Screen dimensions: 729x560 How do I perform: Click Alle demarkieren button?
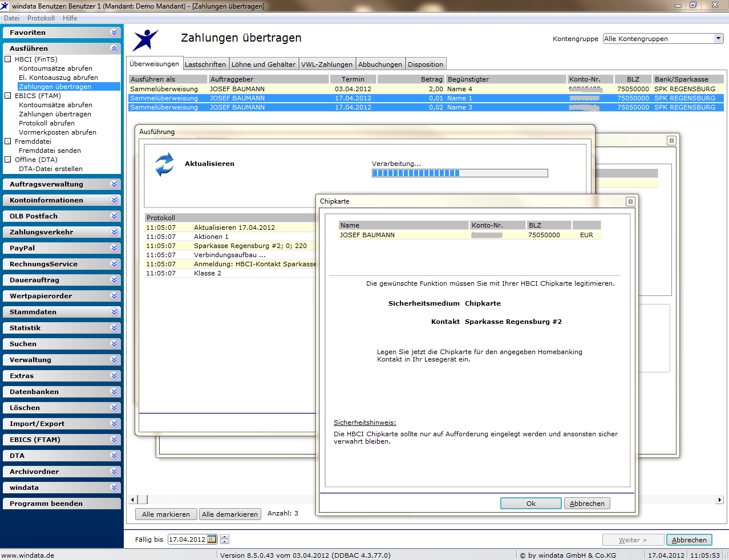pyautogui.click(x=230, y=514)
